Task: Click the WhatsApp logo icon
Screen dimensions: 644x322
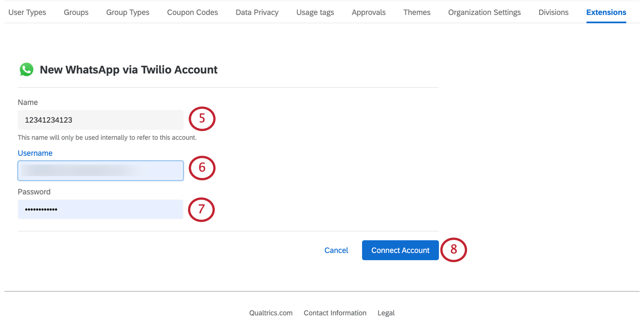Action: 27,69
